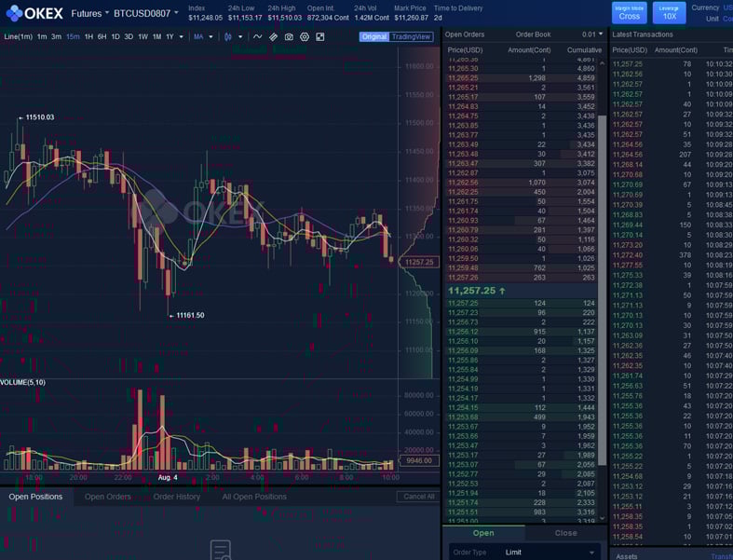This screenshot has height=560, width=733.
Task: Click the Margin Mode Cross button
Action: click(x=630, y=13)
